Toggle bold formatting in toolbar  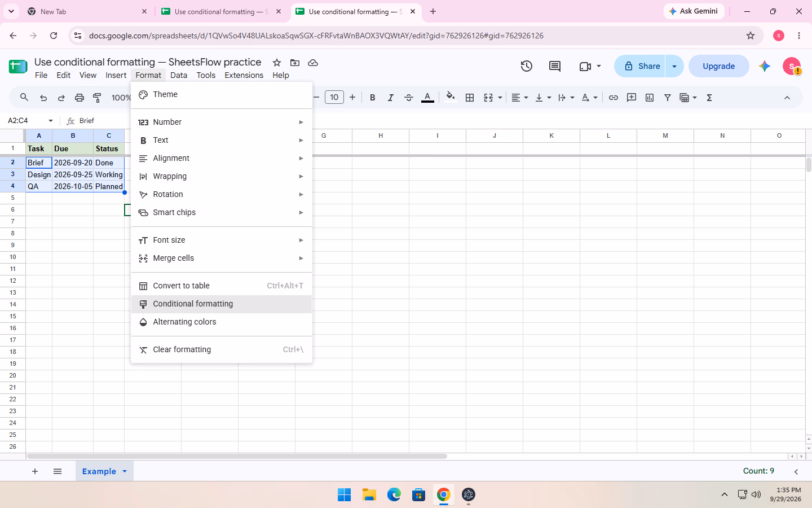coord(373,98)
